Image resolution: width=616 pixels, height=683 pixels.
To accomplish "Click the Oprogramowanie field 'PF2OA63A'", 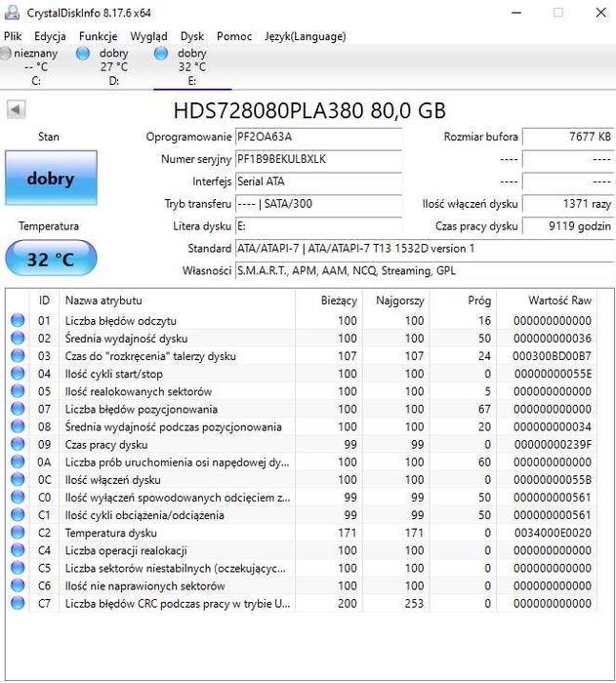I will pyautogui.click(x=318, y=137).
